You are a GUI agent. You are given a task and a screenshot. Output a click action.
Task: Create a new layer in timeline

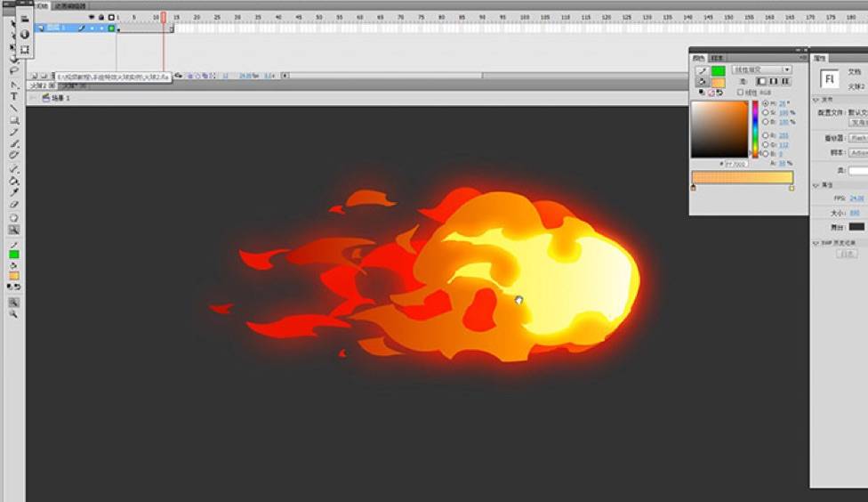[34, 76]
